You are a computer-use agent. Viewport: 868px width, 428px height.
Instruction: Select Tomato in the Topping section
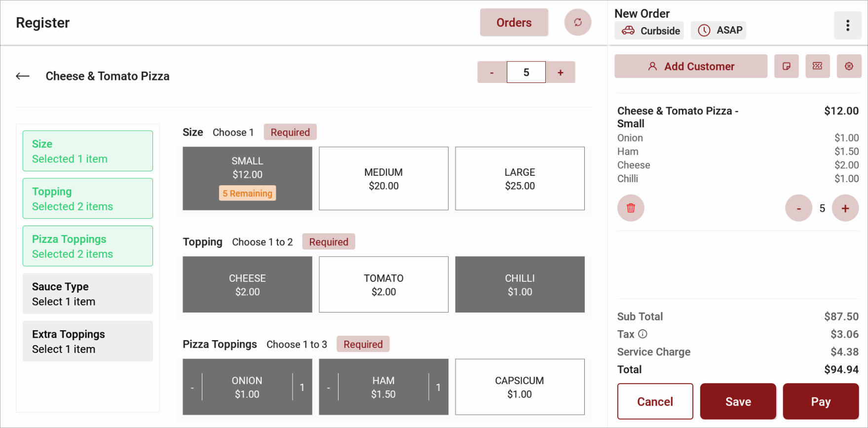[383, 285]
